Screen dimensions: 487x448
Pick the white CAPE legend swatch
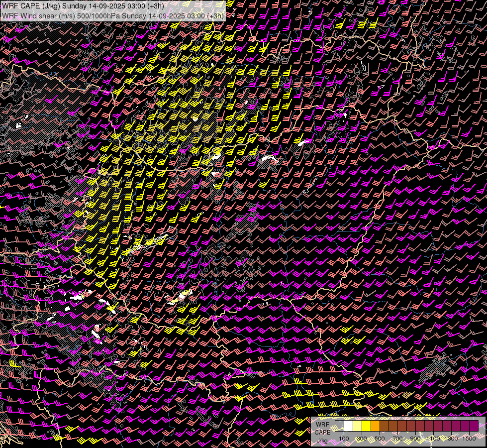348,426
